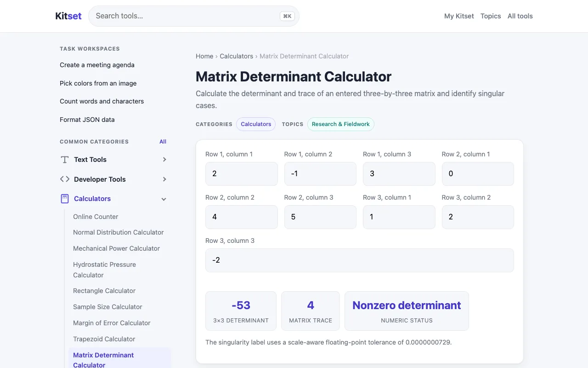Focus the Search tools field
This screenshot has height=368, width=588.
tap(194, 16)
